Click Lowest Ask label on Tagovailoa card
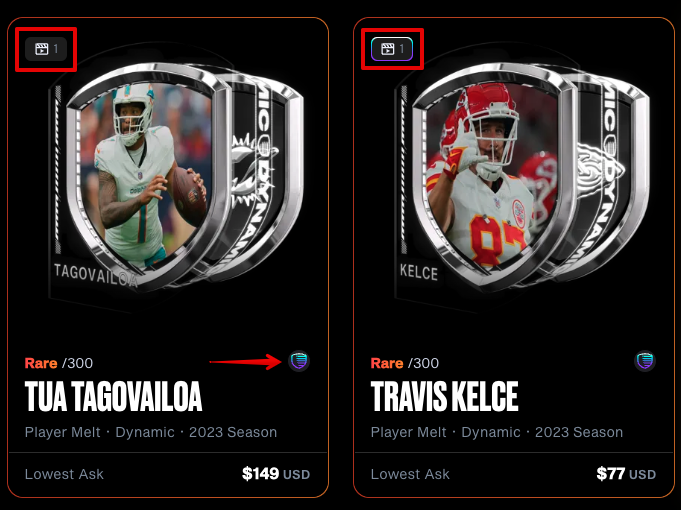The width and height of the screenshot is (681, 510). click(x=64, y=474)
